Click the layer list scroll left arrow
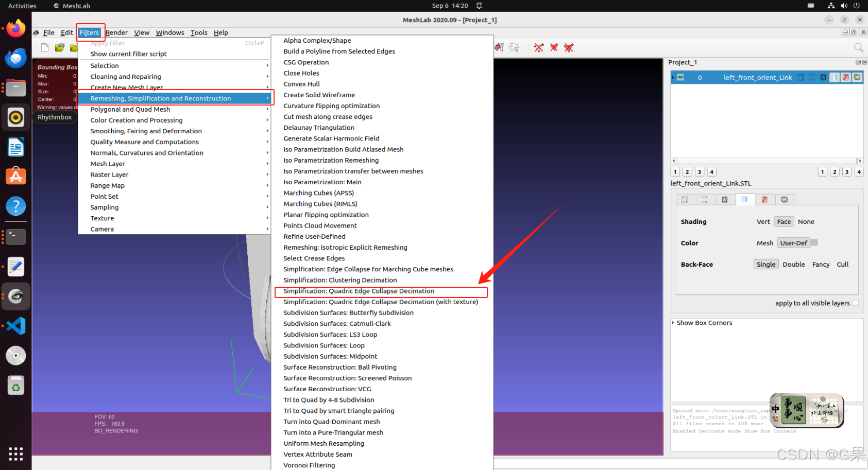Screen dimensions: 868x470 [674, 161]
